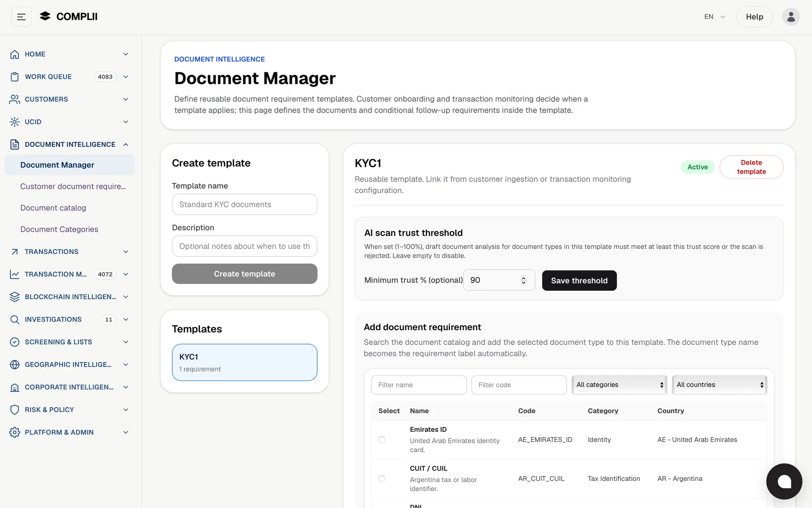Open Customer document requirements page
This screenshot has width=812, height=508.
(x=73, y=186)
